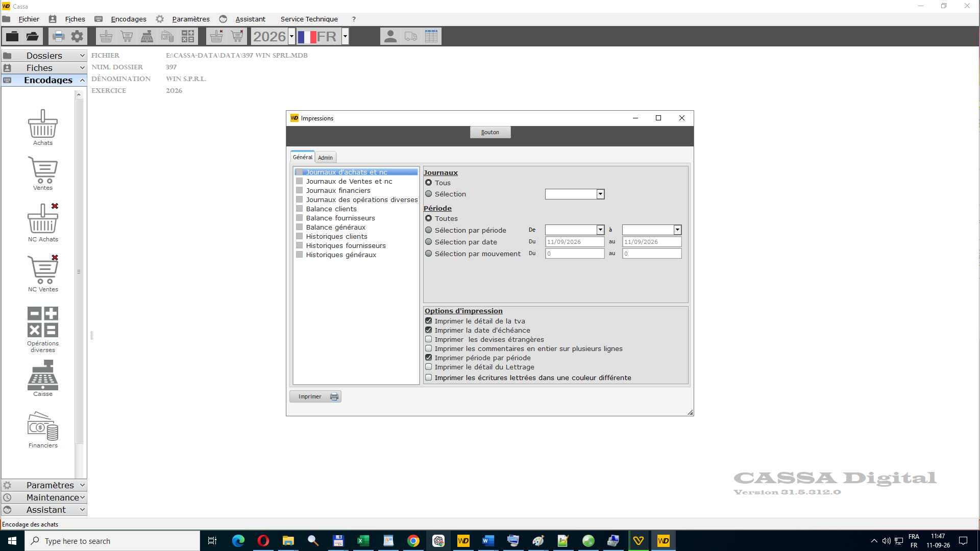
Task: Open the Journaux Sélection combo box
Action: (x=575, y=194)
